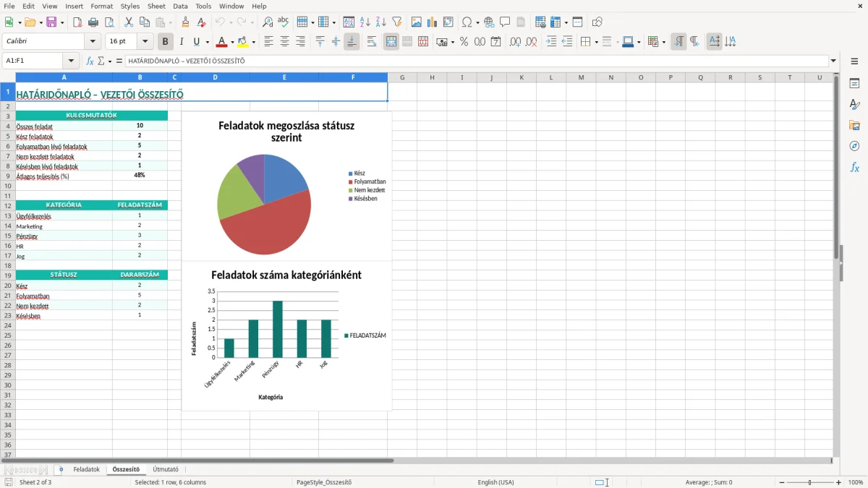The width and height of the screenshot is (868, 488).
Task: Toggle Bold formatting
Action: point(165,42)
